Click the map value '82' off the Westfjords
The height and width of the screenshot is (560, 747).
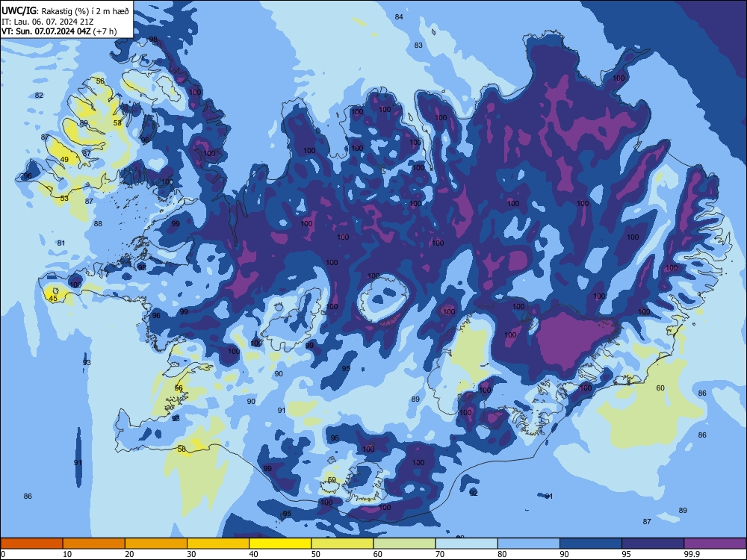pyautogui.click(x=39, y=96)
